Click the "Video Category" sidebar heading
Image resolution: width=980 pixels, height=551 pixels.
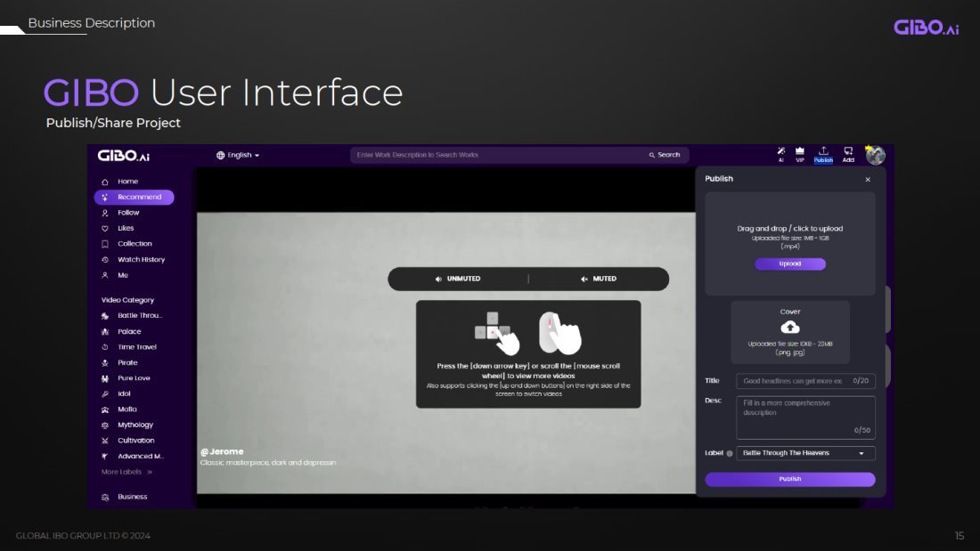tap(127, 300)
